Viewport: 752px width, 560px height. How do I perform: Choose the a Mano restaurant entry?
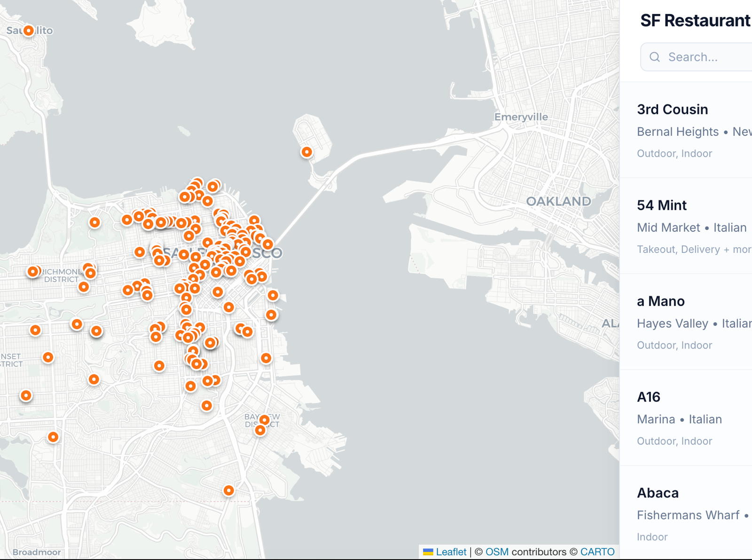point(660,301)
